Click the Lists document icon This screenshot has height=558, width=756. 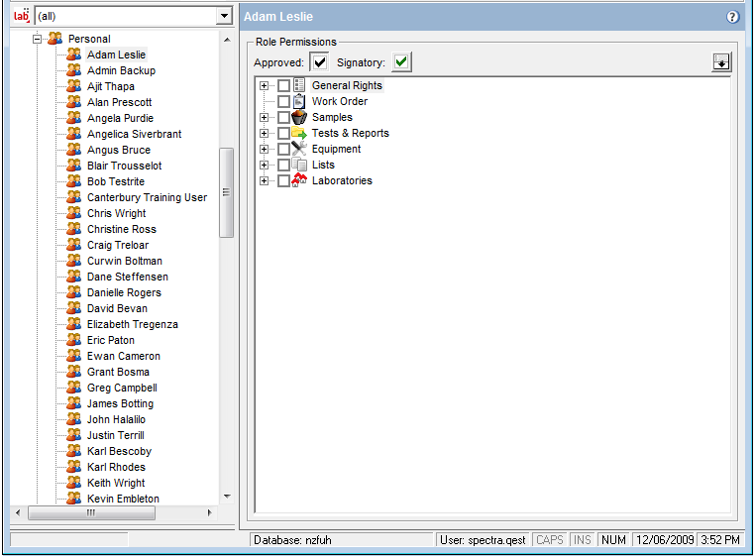299,166
